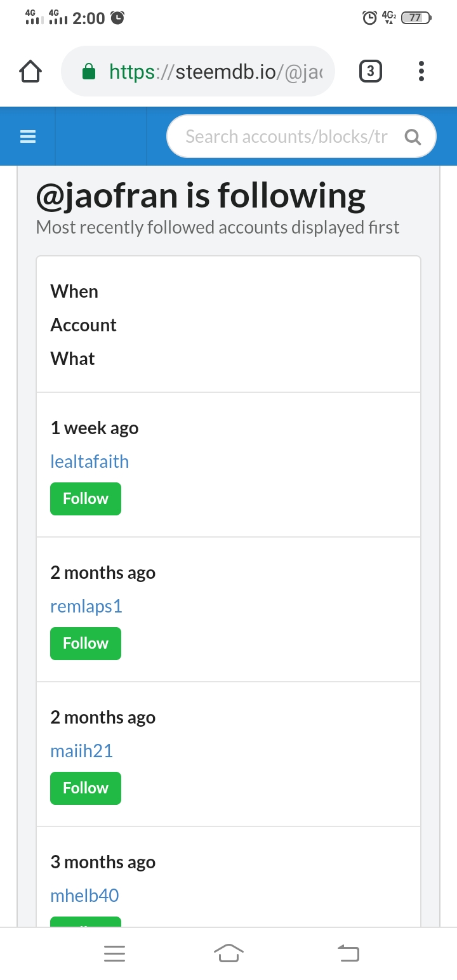Open the hamburger menu in site header
The image size is (457, 980).
click(28, 136)
